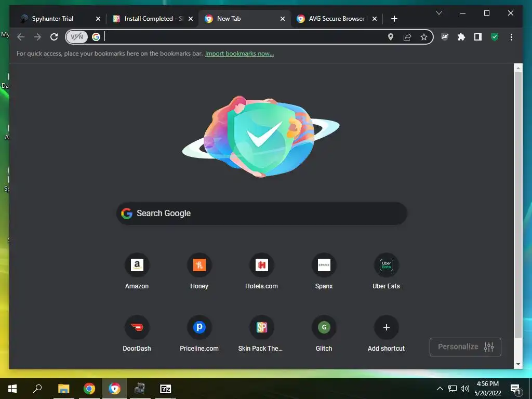This screenshot has width=532, height=399.
Task: Click the forward navigation arrow
Action: 37,37
